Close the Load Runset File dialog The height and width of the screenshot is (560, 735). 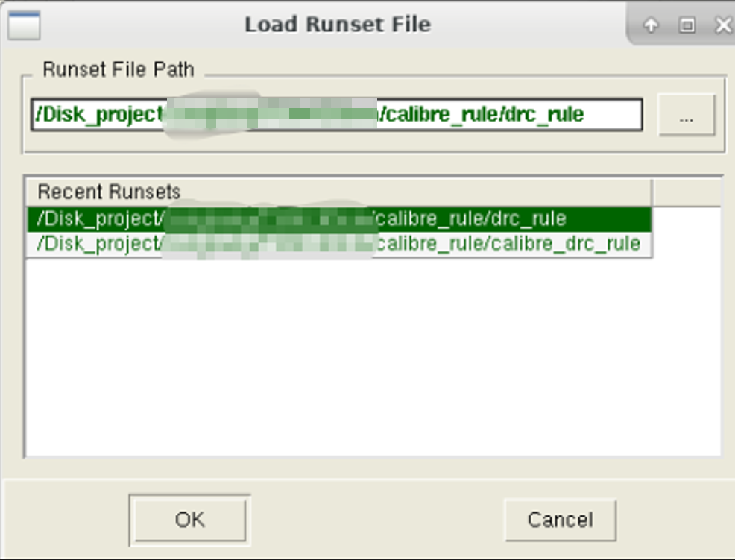pyautogui.click(x=723, y=25)
